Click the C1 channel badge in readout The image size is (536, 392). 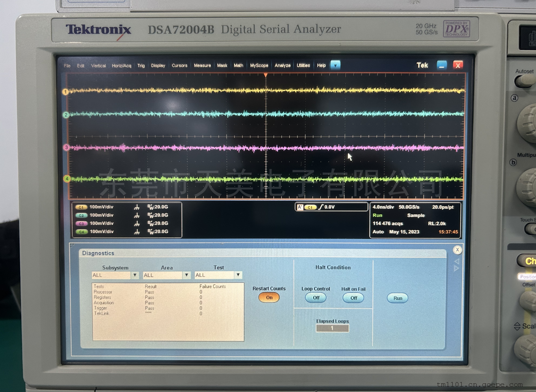click(81, 207)
